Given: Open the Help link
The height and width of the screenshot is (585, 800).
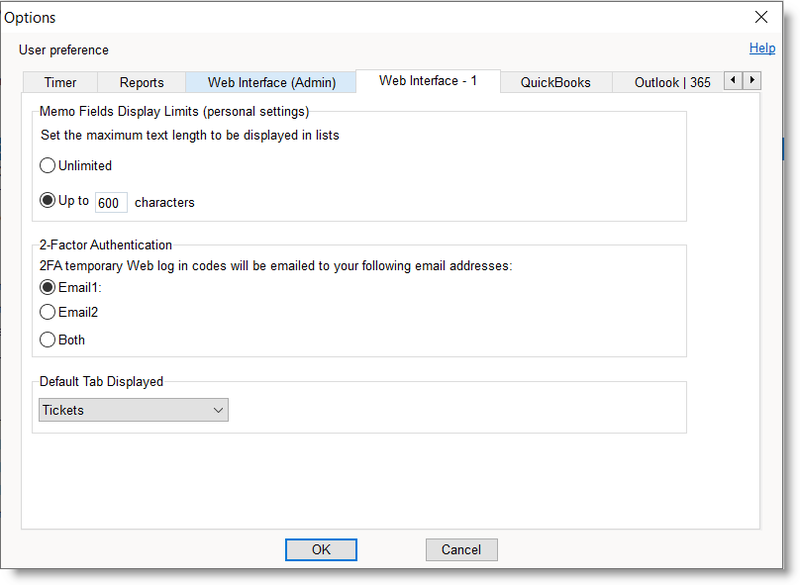Looking at the screenshot, I should coord(762,48).
